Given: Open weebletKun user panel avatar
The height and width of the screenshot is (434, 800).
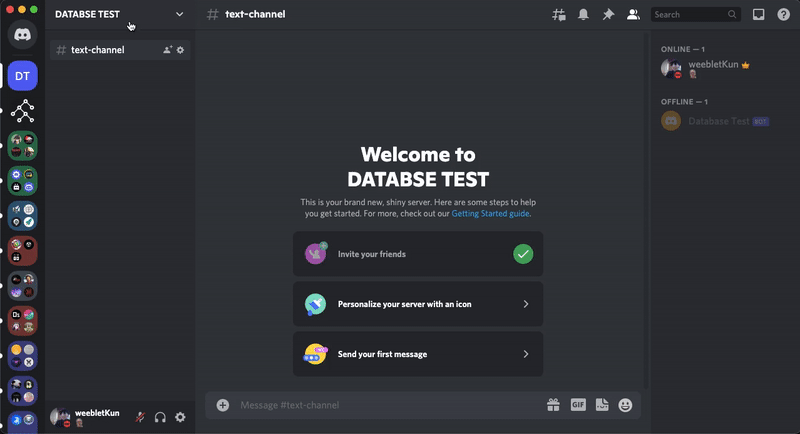Looking at the screenshot, I should tap(60, 417).
